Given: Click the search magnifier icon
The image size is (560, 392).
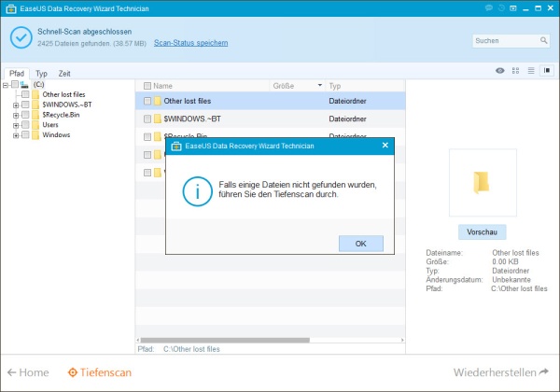Looking at the screenshot, I should coord(543,40).
